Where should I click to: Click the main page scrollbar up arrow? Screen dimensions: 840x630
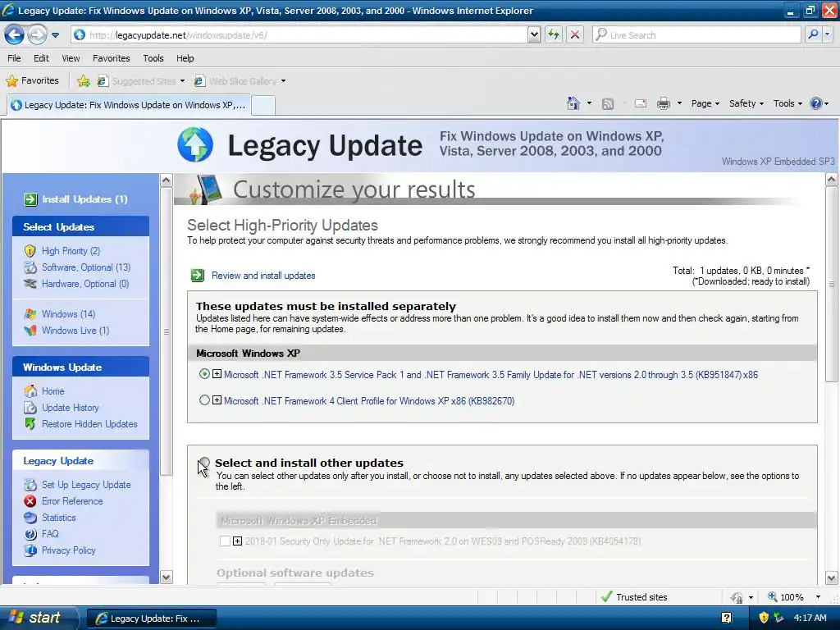pyautogui.click(x=832, y=180)
